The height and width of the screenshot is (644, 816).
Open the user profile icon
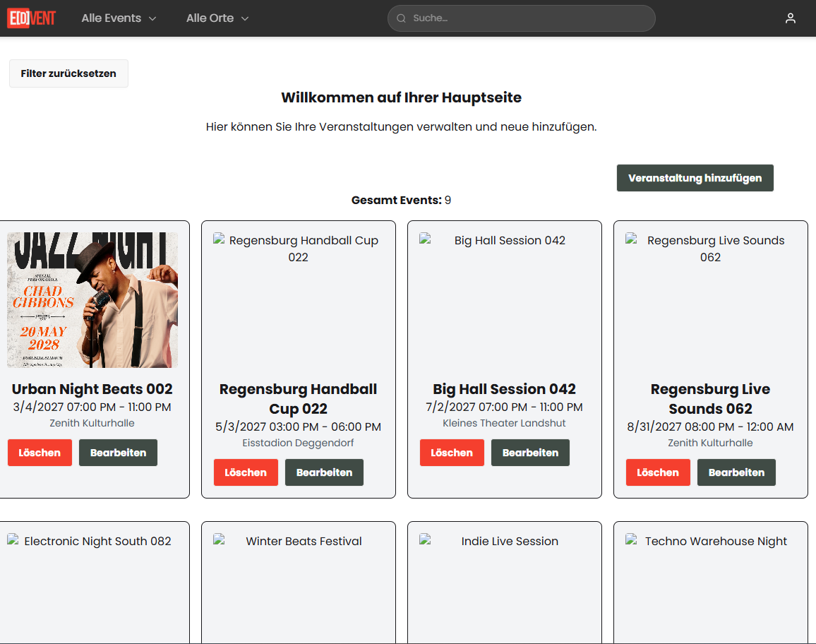(790, 18)
